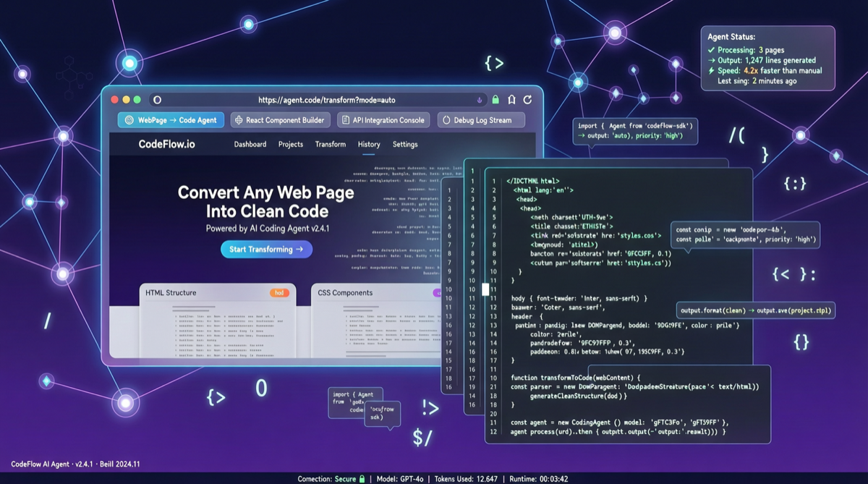Select History in the CodeFlow nav
This screenshot has height=484, width=868.
369,144
